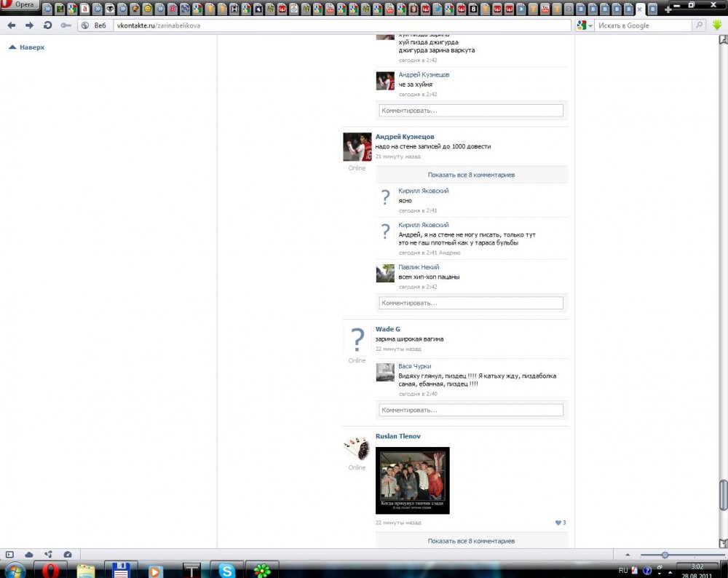Click Павлик Некий's avatar thumbnail
The width and height of the screenshot is (728, 578).
tap(385, 273)
